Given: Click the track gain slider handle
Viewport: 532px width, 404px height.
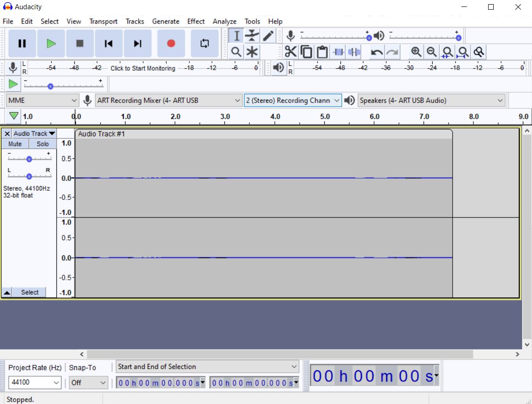Looking at the screenshot, I should coord(29,159).
